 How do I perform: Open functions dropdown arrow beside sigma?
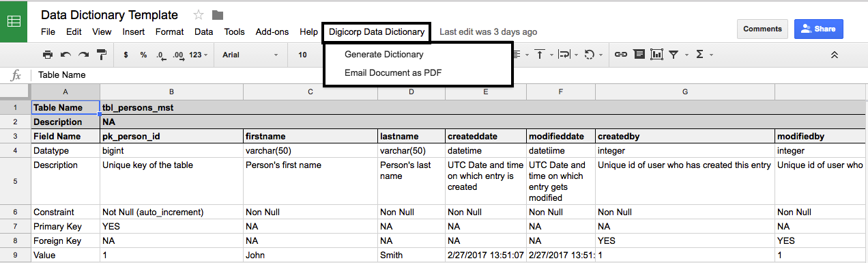[x=711, y=55]
